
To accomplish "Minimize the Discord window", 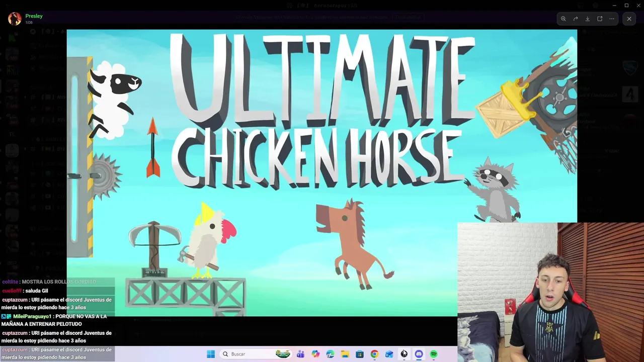I will pos(614,6).
